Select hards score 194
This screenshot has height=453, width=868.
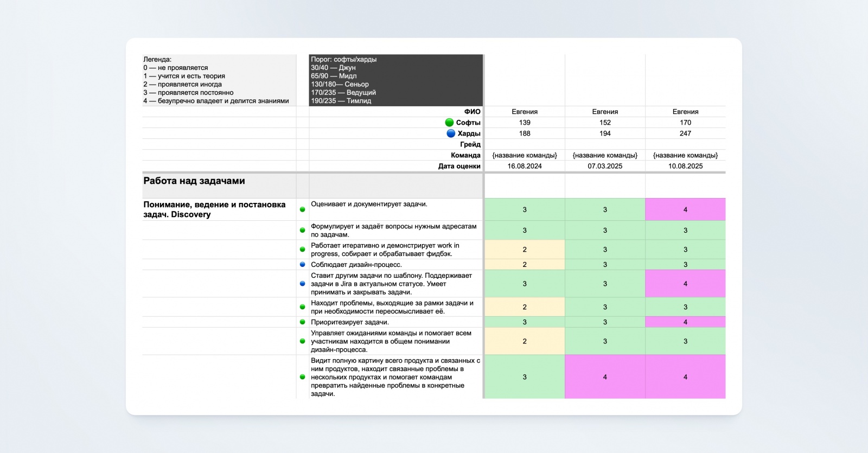[x=605, y=133]
